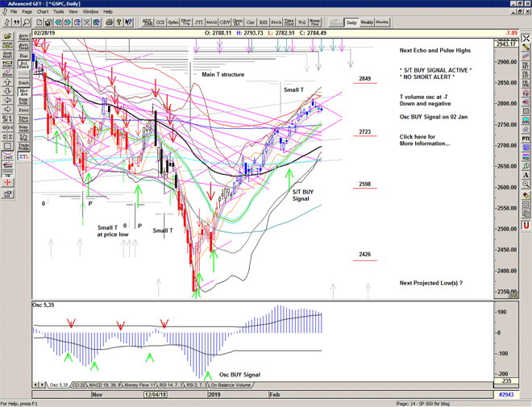
Task: Select the RSI indicator icon
Action: tap(264, 23)
